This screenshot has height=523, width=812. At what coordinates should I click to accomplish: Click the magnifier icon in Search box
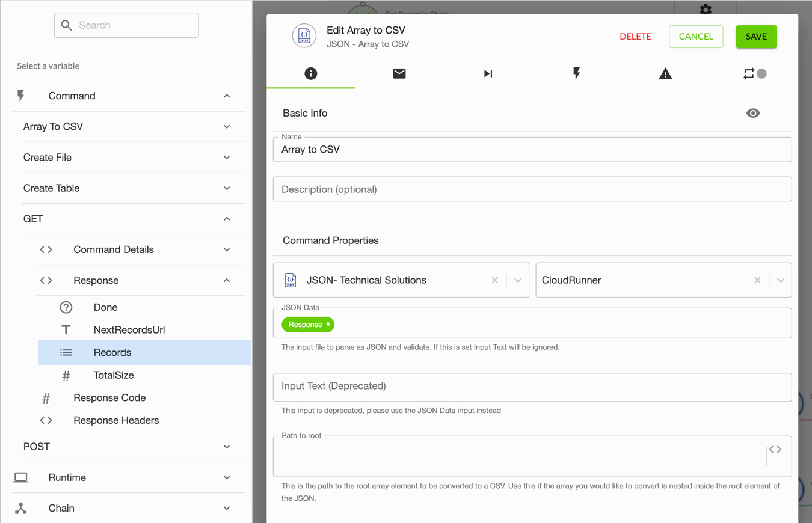[x=67, y=25]
